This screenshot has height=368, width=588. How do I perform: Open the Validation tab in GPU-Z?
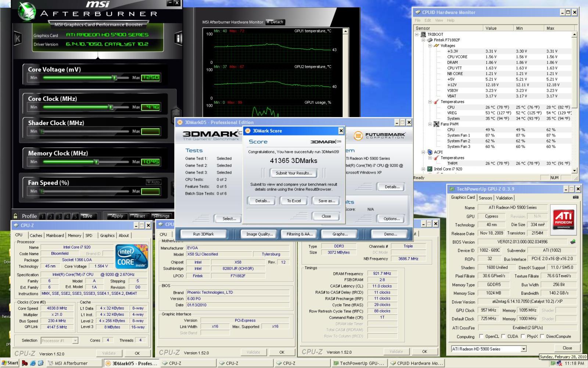(504, 198)
